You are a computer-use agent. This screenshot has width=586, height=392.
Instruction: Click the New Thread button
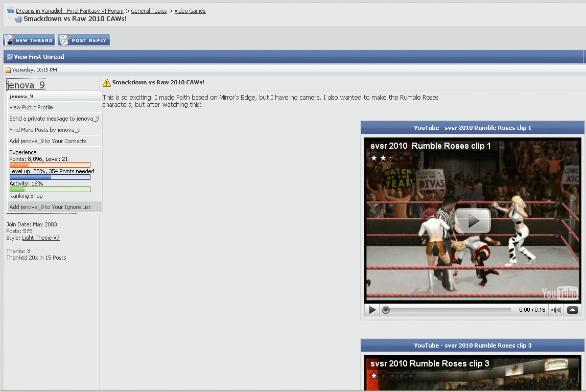click(29, 40)
